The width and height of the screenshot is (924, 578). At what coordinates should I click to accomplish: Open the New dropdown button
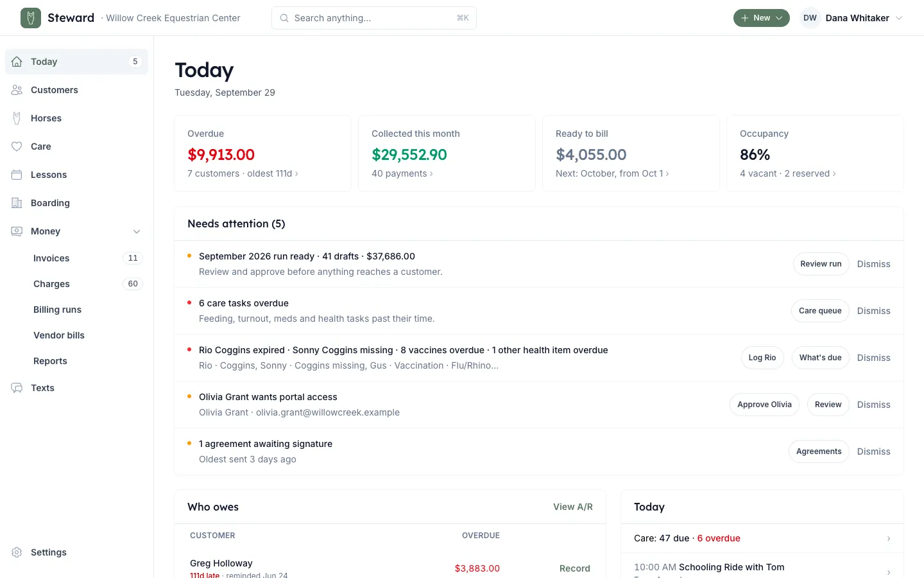coord(762,18)
